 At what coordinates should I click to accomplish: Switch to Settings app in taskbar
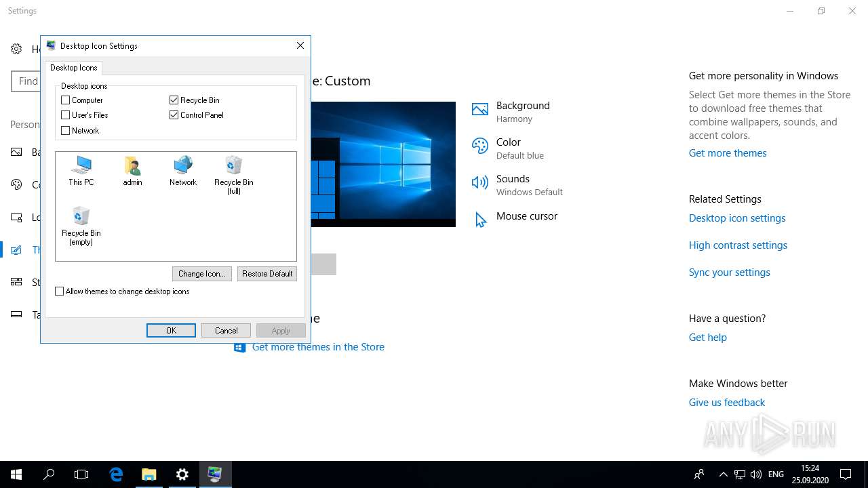pos(182,474)
